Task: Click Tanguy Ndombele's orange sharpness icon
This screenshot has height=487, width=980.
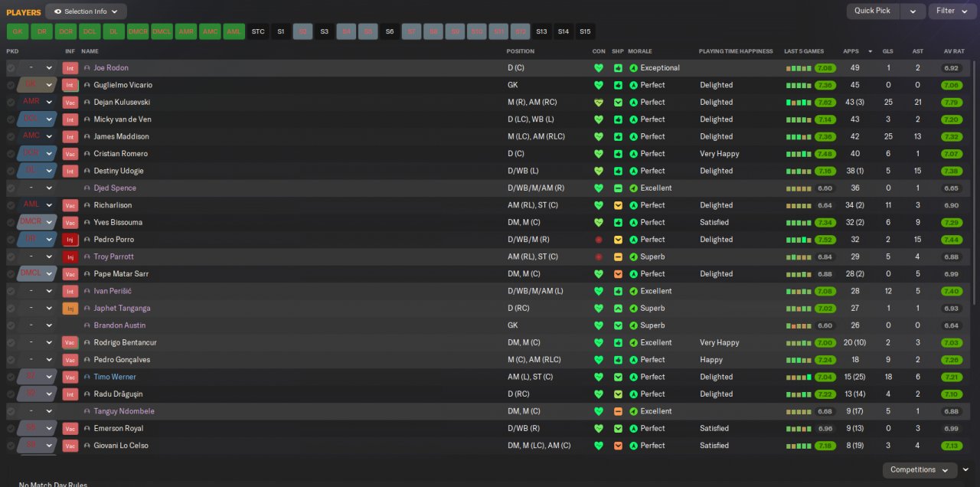Action: click(x=618, y=411)
